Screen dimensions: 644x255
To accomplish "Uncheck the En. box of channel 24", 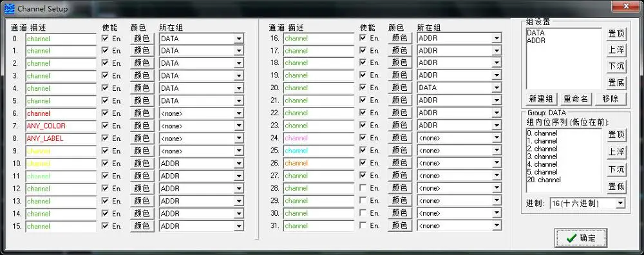I will pyautogui.click(x=363, y=138).
